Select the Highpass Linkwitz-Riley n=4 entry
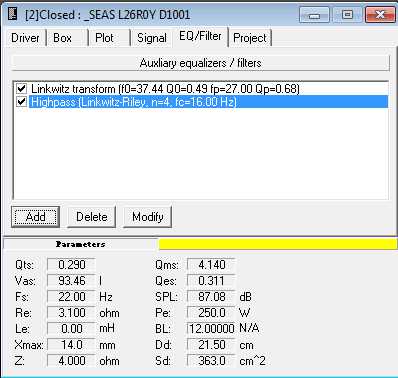The height and width of the screenshot is (378, 398). coord(209,102)
